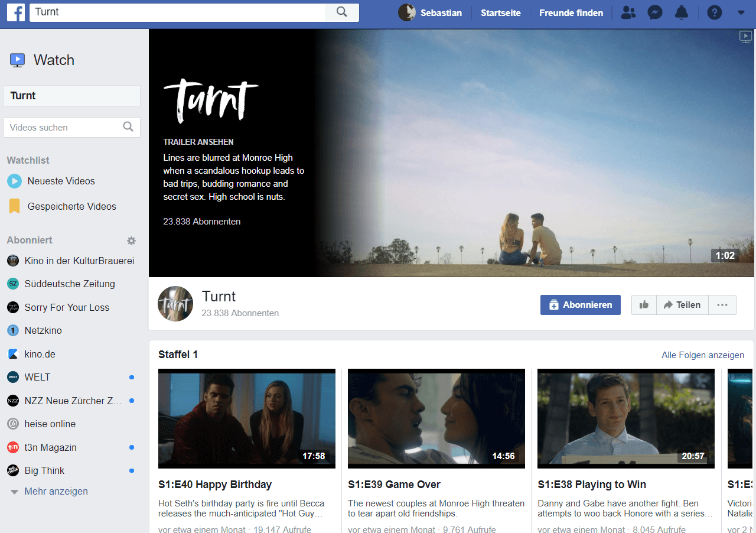
Task: Open more options ellipsis for Turnt
Action: (722, 305)
